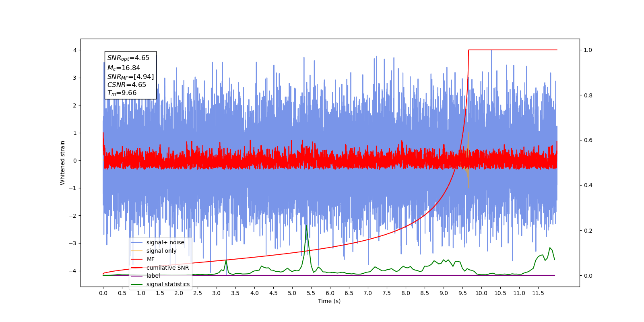Click the orange signal-only chirp near 9.66 s

468,160
